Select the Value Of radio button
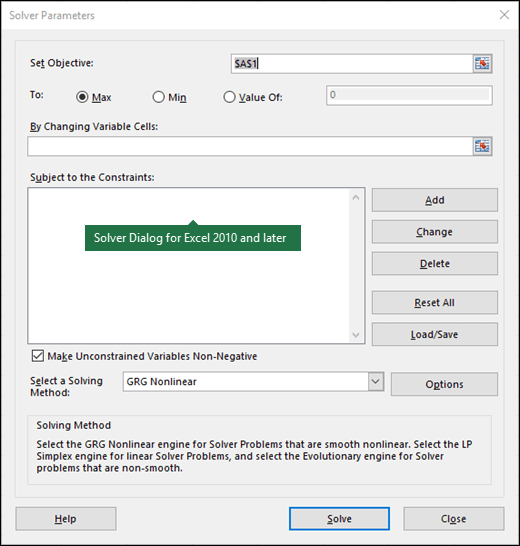The height and width of the screenshot is (546, 520). pos(229,97)
